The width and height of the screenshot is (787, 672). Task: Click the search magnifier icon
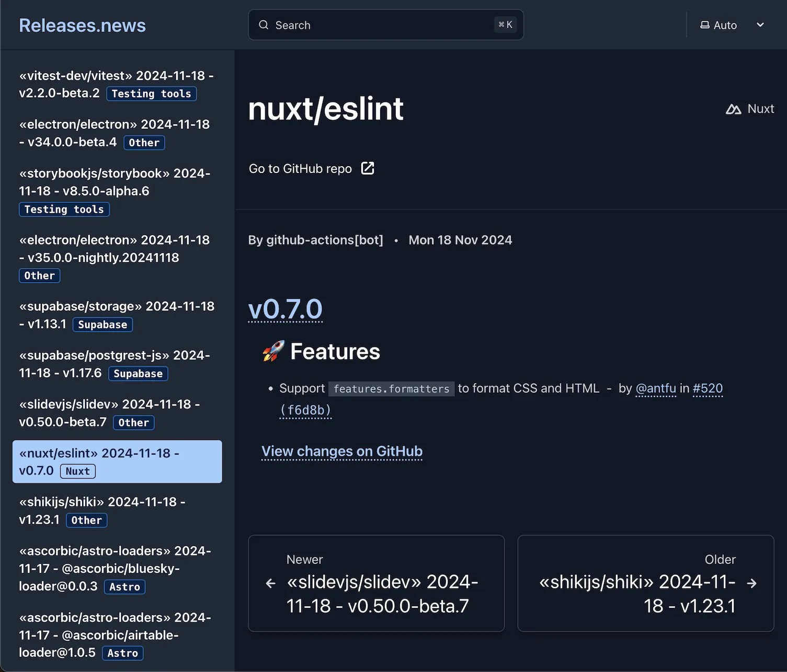(x=264, y=25)
